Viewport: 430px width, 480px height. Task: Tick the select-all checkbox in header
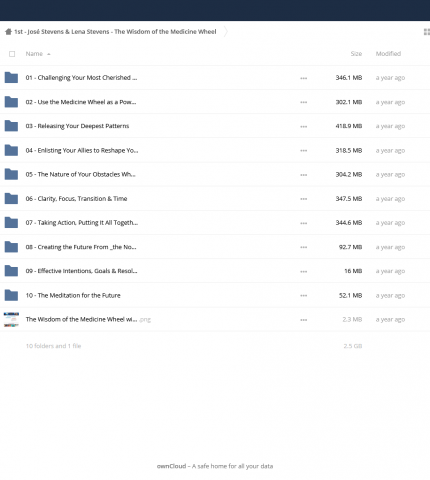[12, 54]
